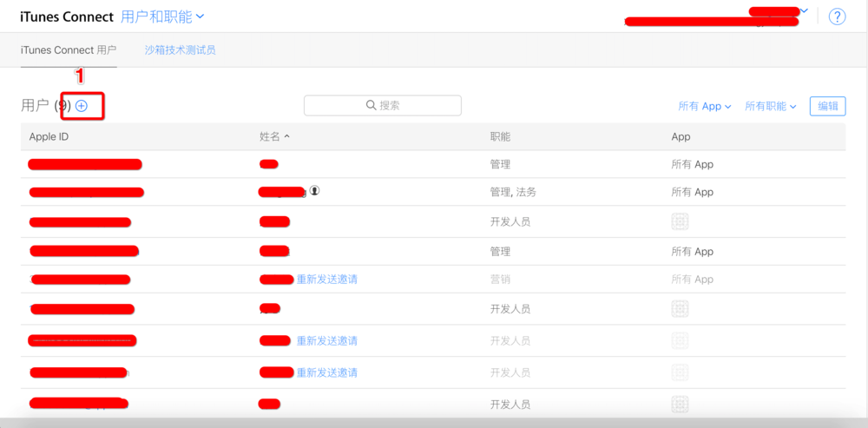The image size is (868, 428).
Task: Resend invitation for the 营销 user
Action: [326, 279]
